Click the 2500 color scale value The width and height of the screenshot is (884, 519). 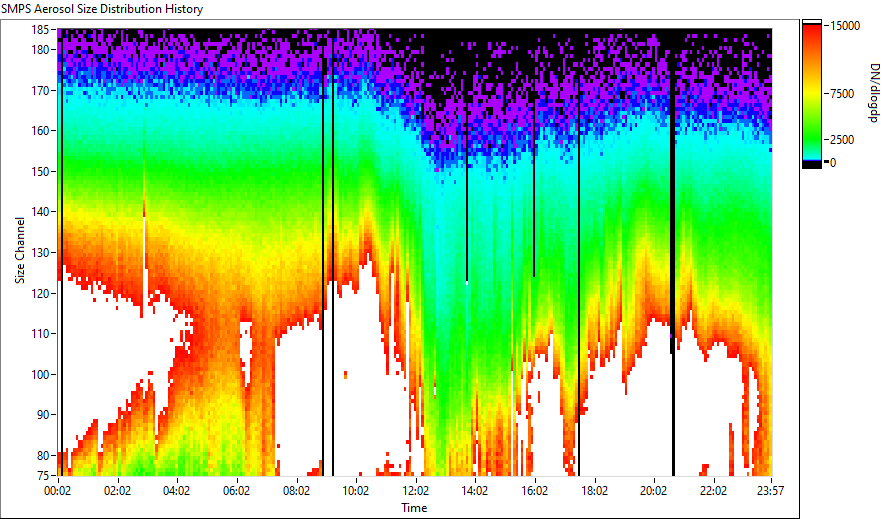click(x=842, y=139)
